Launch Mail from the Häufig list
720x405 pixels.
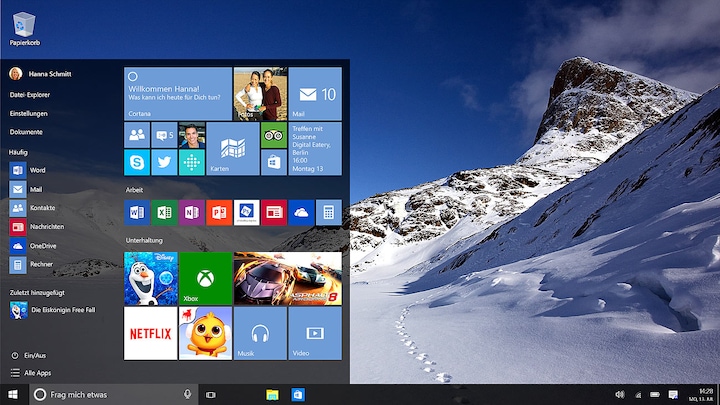(26, 189)
